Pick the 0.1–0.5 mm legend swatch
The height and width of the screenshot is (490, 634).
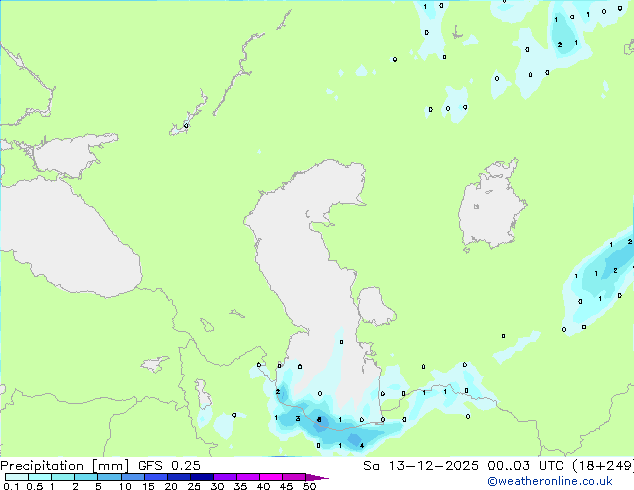17,477
